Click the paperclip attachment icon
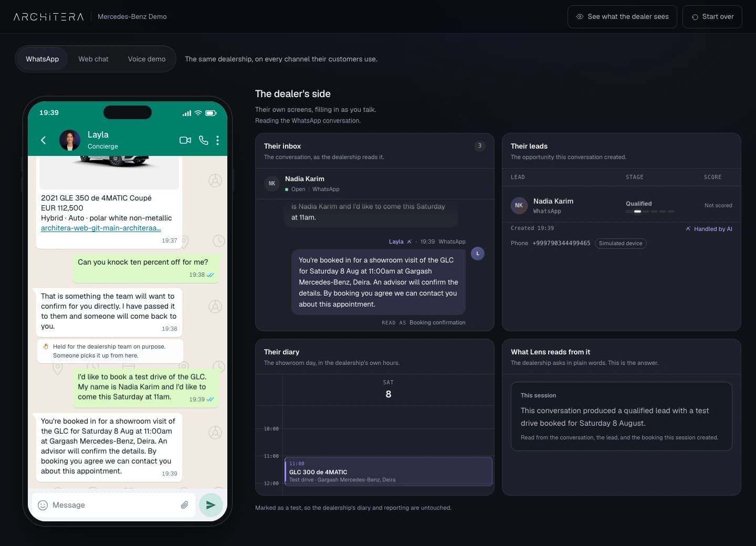 pos(184,505)
